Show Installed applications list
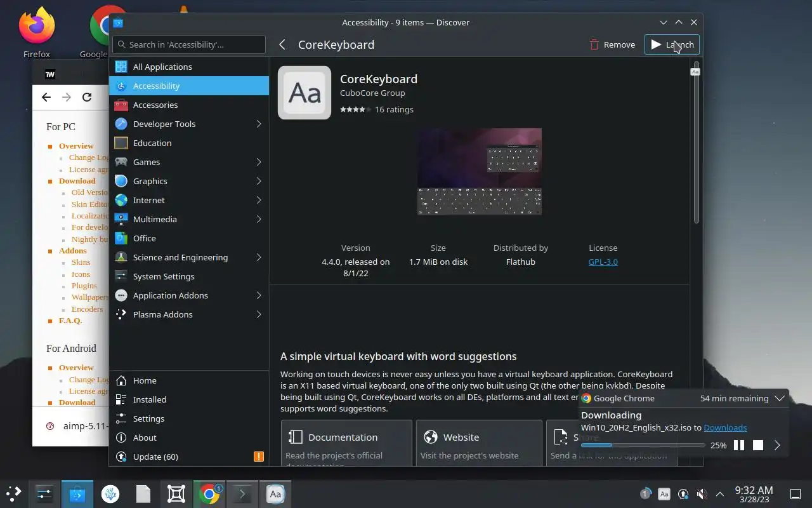 tap(189, 399)
